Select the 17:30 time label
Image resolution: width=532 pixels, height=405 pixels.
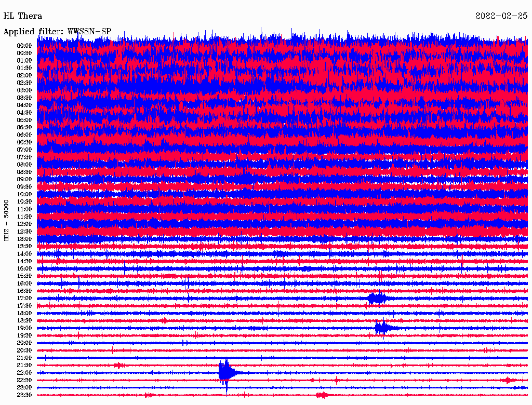[x=24, y=306]
